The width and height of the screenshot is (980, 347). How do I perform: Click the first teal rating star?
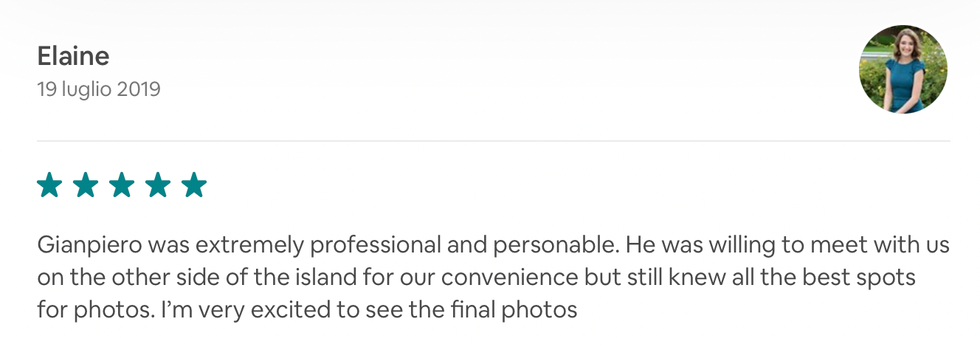(49, 185)
